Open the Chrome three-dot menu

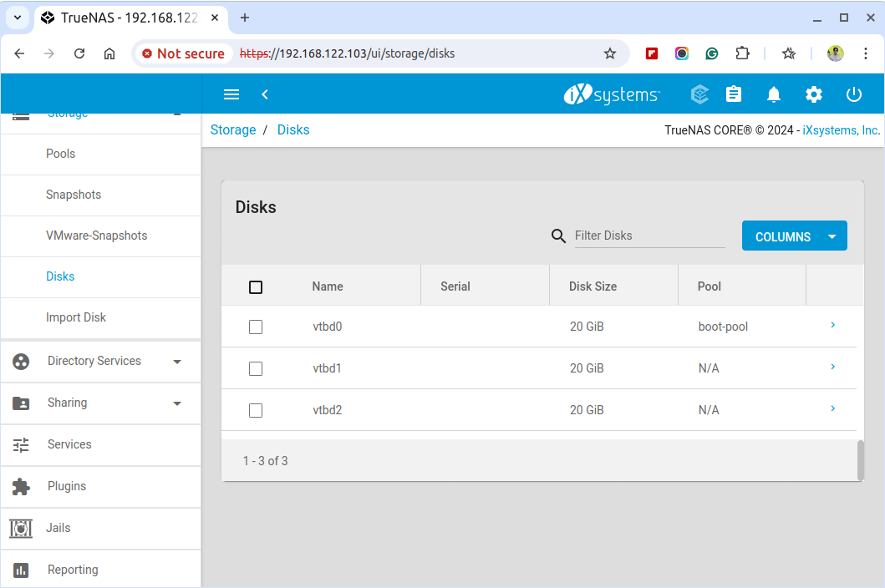click(865, 53)
